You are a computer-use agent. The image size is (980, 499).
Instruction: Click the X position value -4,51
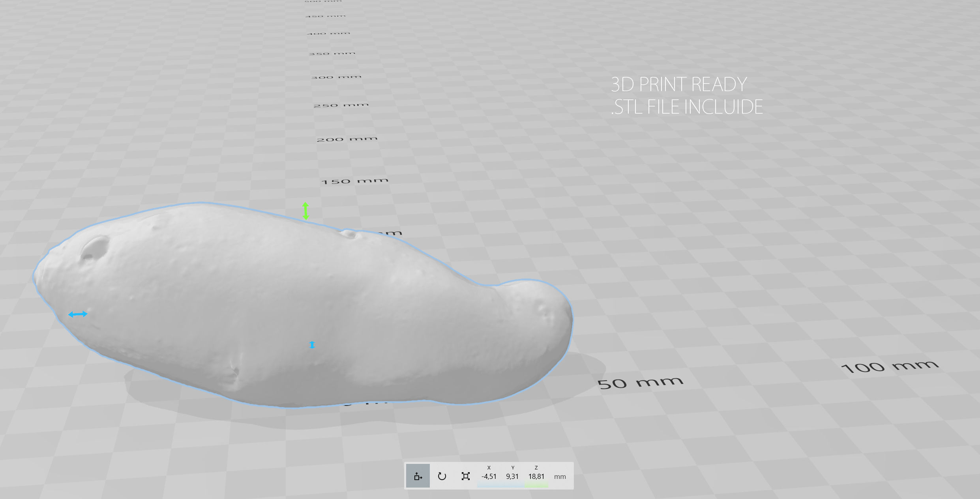click(x=489, y=477)
